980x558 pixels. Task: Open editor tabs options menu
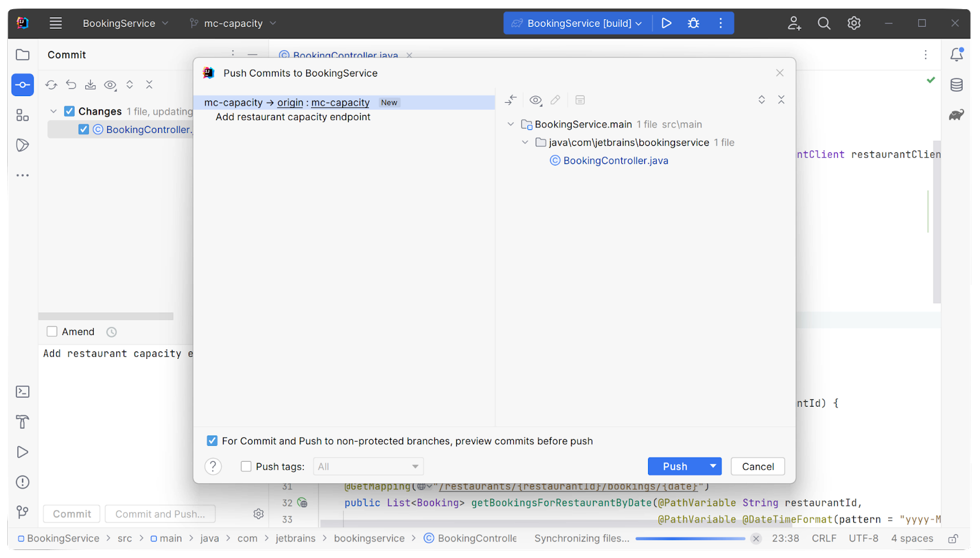[925, 55]
